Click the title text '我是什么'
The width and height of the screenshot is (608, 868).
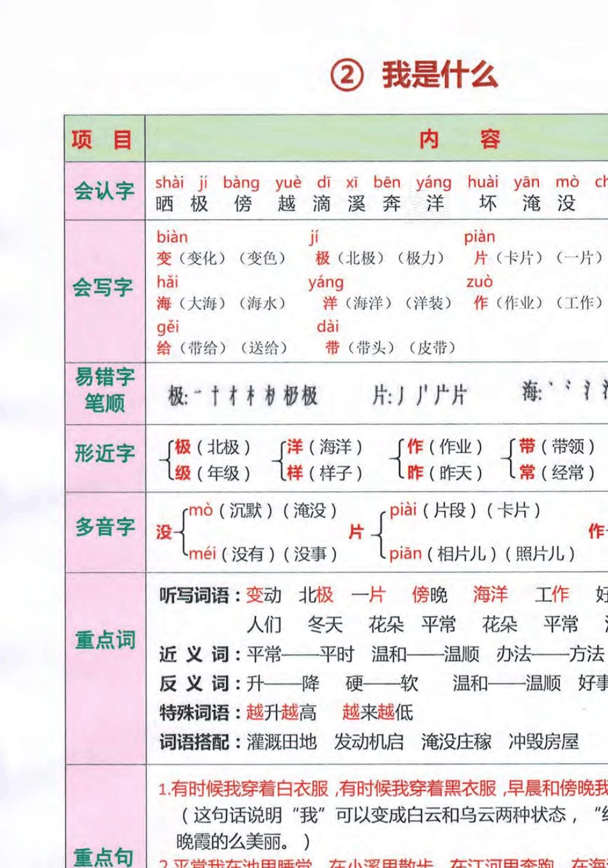click(x=440, y=75)
